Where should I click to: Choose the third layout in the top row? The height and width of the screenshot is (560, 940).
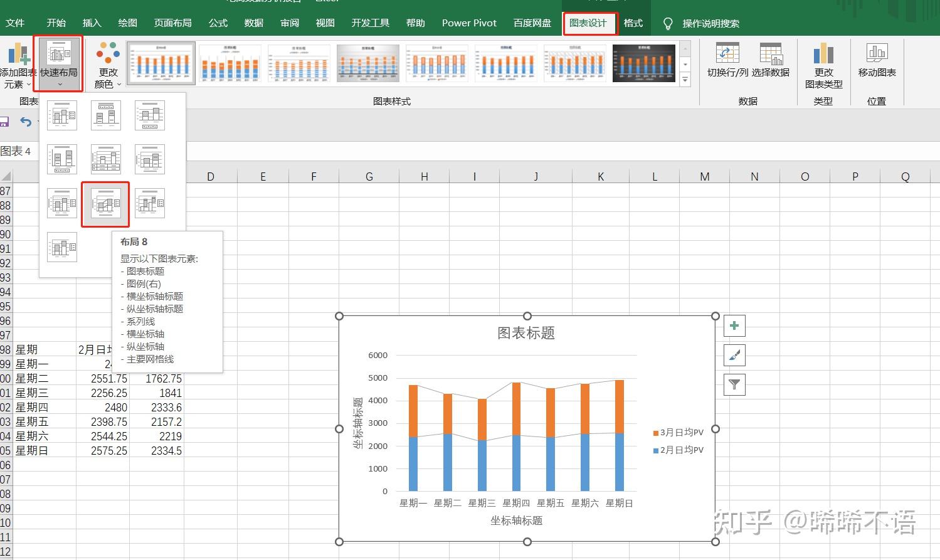click(150, 115)
